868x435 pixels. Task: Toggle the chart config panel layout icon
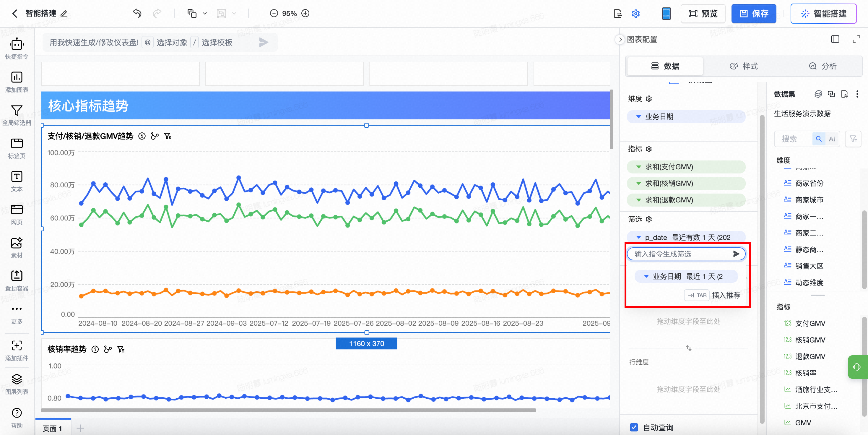(x=835, y=39)
